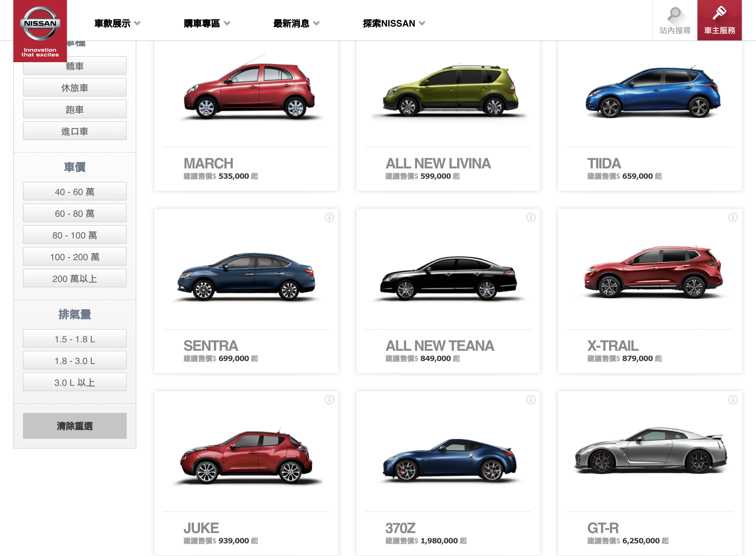756x556 pixels.
Task: Filter by 休旅車 vehicle type
Action: 75,88
